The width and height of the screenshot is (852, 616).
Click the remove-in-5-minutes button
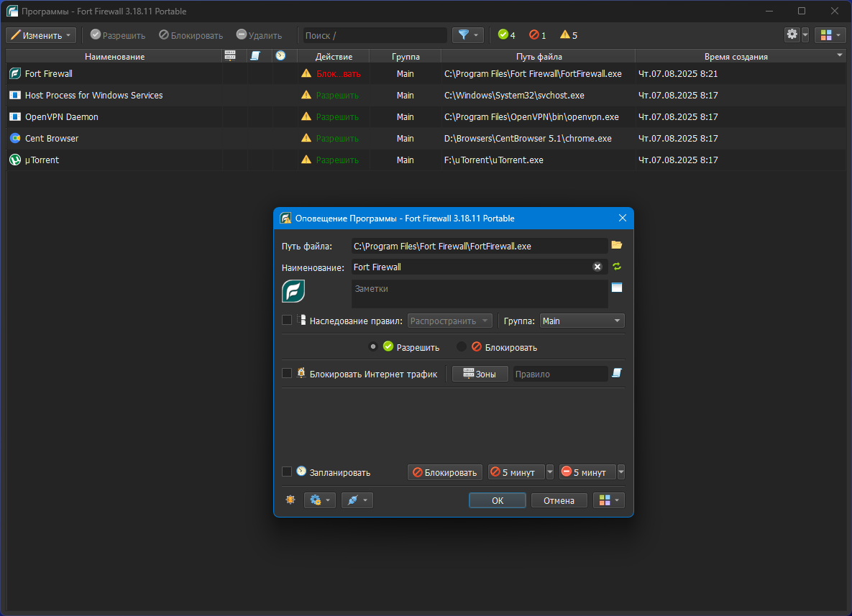tap(588, 472)
